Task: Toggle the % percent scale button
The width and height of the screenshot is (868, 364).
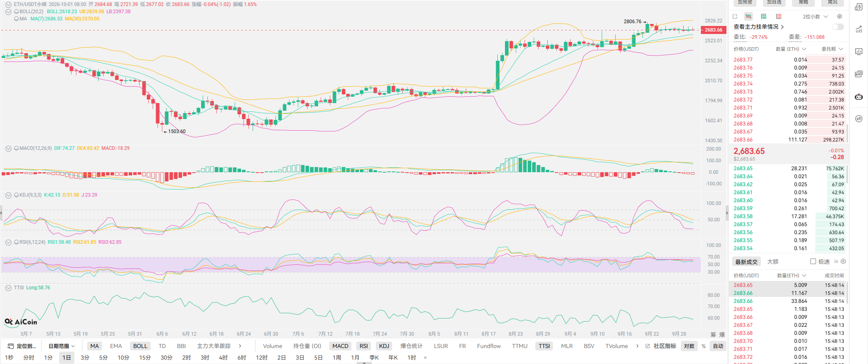Action: [704, 346]
